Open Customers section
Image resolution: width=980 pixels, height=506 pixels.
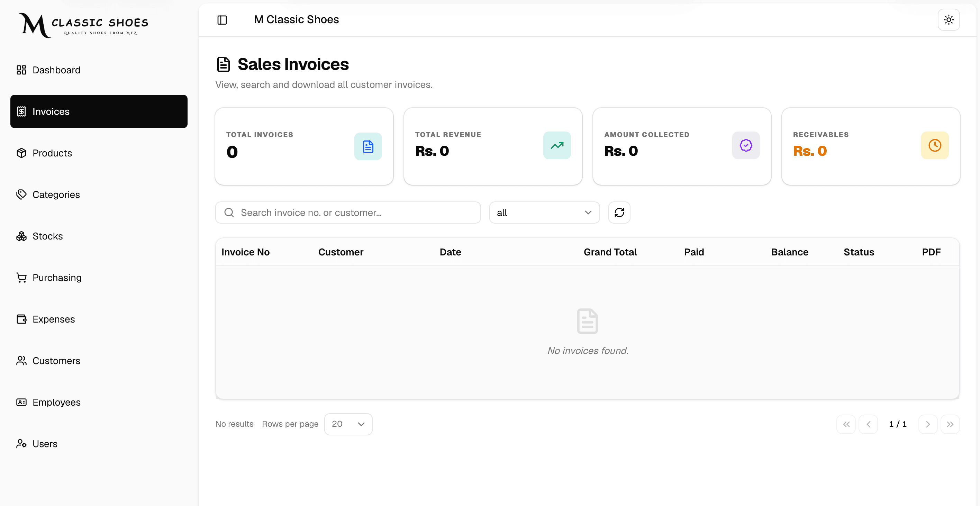[99, 361]
